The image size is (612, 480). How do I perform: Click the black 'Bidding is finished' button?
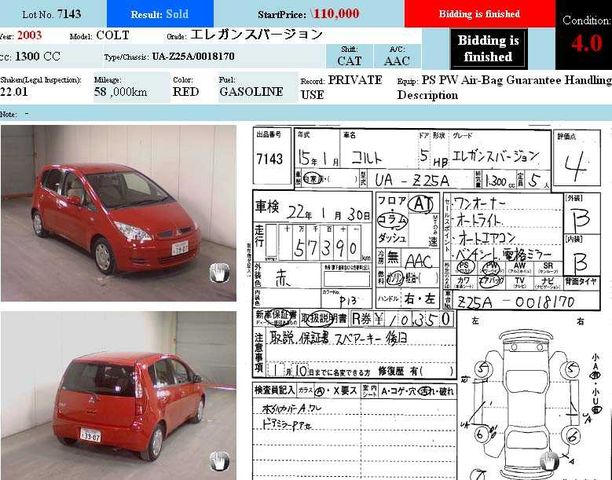tap(487, 49)
